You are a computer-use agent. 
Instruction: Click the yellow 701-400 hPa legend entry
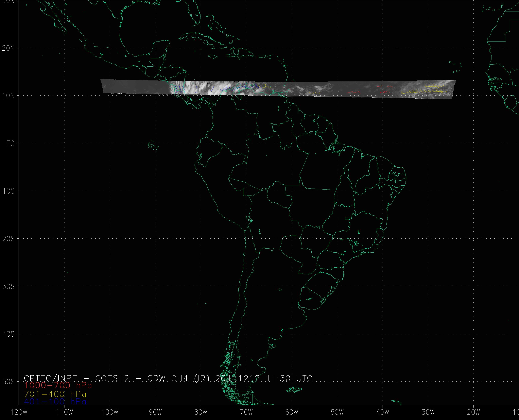pyautogui.click(x=55, y=394)
